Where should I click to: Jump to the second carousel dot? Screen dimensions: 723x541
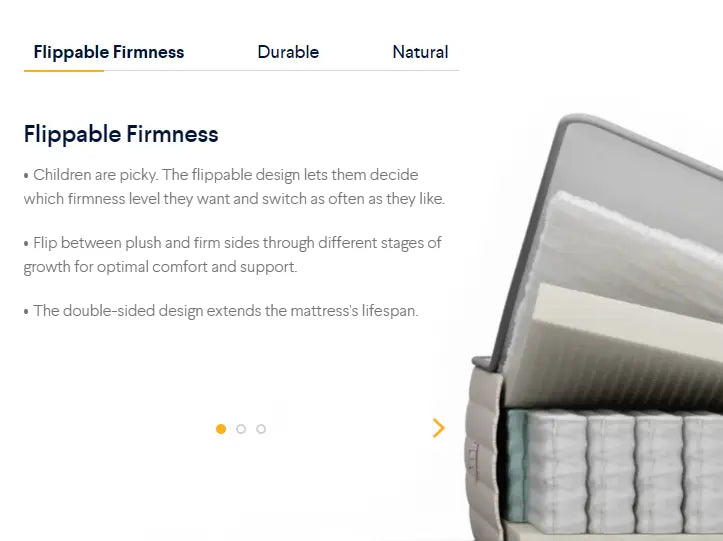241,429
